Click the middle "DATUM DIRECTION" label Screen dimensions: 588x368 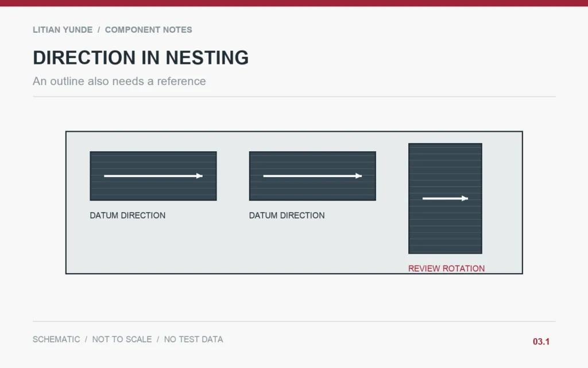[287, 216]
